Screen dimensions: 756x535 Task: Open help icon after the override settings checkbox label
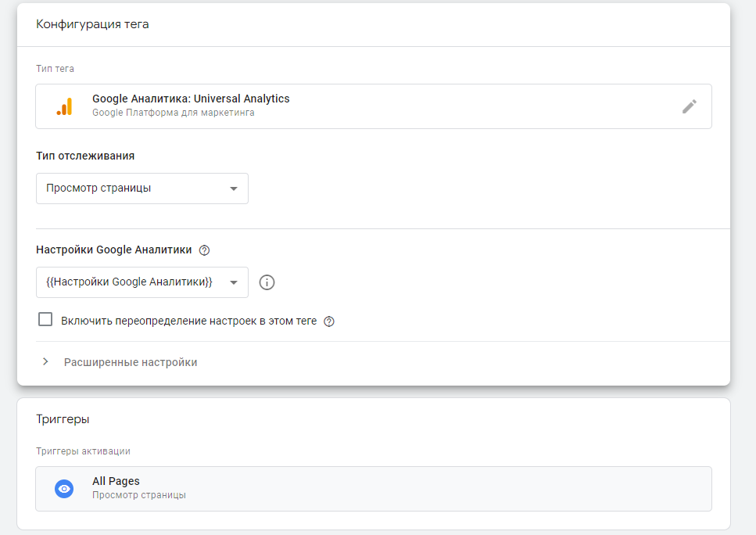pyautogui.click(x=329, y=321)
